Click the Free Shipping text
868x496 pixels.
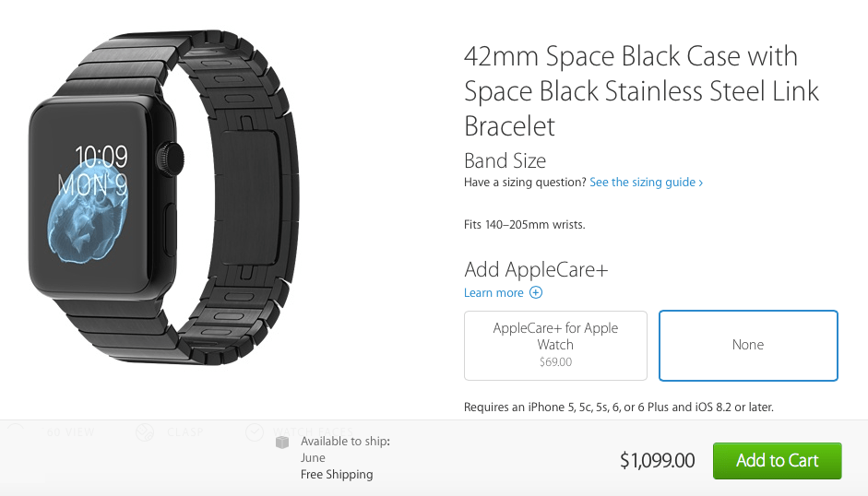pos(337,474)
